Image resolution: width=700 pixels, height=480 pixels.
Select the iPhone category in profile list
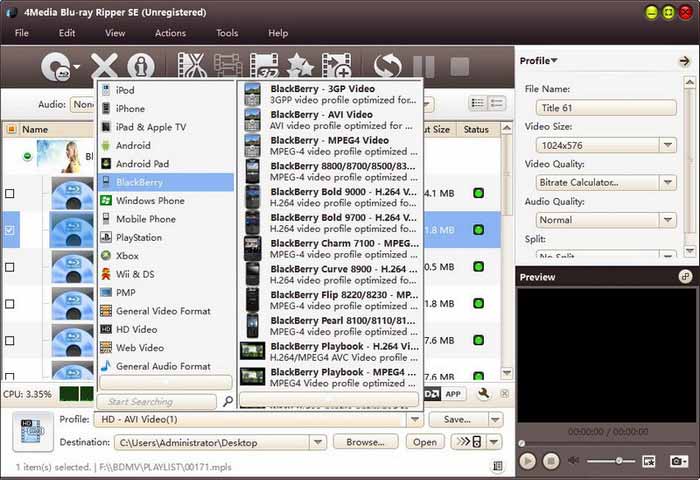tap(166, 109)
